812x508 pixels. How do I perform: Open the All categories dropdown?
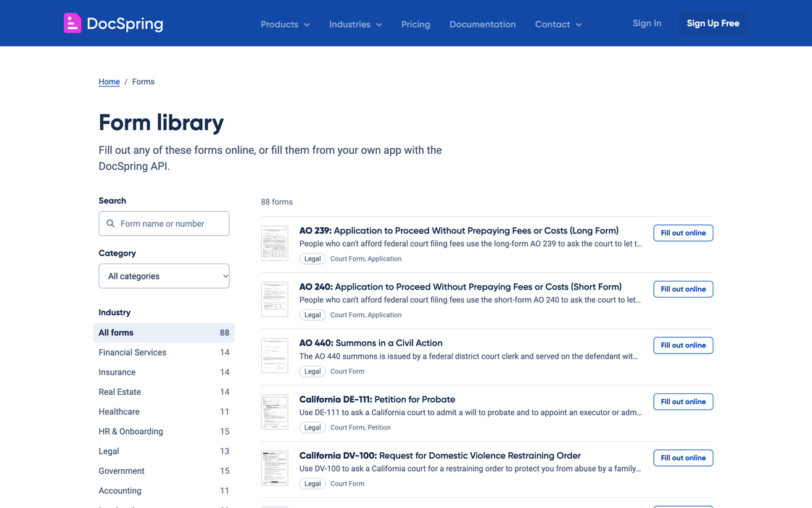click(164, 276)
